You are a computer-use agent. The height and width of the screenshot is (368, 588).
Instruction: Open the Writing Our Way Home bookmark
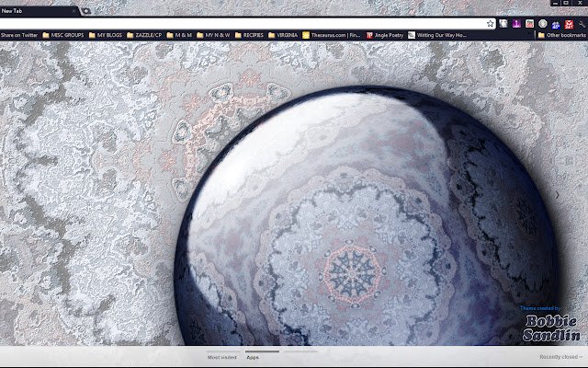(x=437, y=35)
